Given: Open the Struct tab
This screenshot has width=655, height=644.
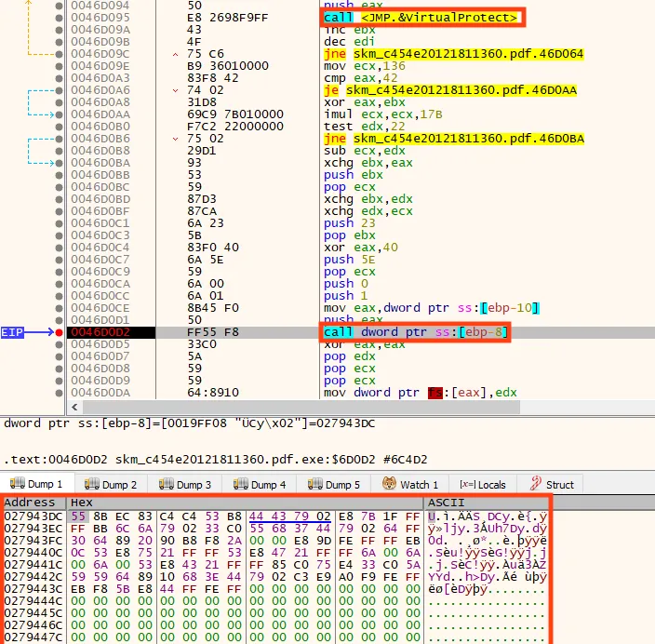Looking at the screenshot, I should click(x=551, y=484).
